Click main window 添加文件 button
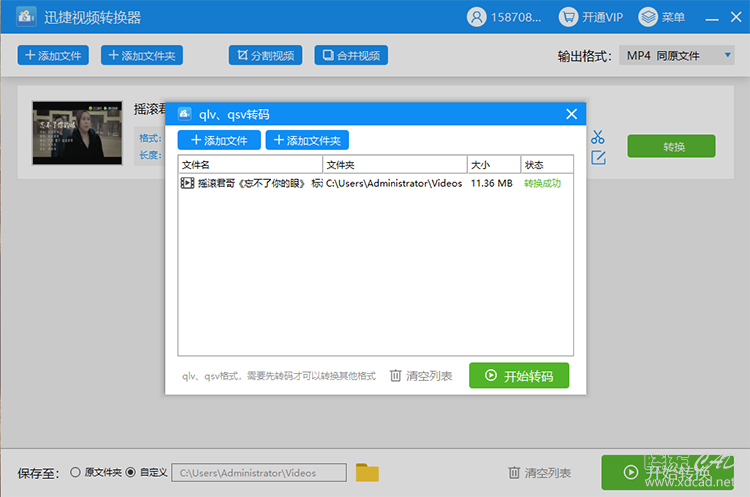Screen dimensions: 750x497 (53, 55)
